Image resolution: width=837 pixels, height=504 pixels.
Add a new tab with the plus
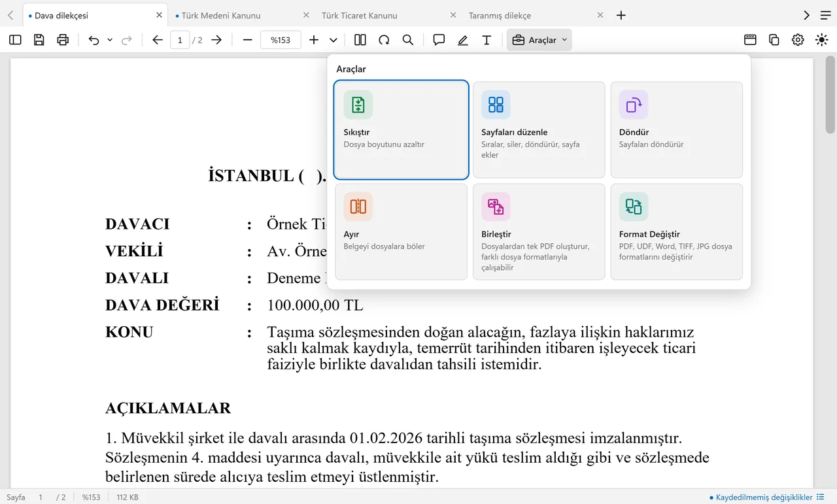click(x=621, y=15)
